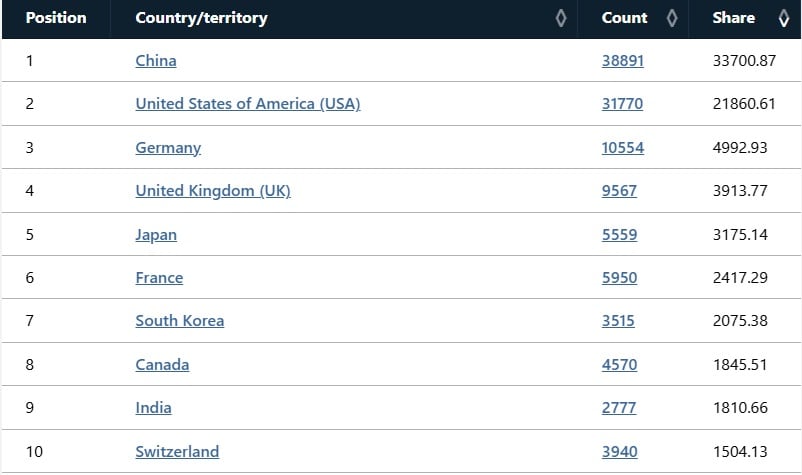Visit the Japan country page
The image size is (802, 475).
[x=156, y=235]
